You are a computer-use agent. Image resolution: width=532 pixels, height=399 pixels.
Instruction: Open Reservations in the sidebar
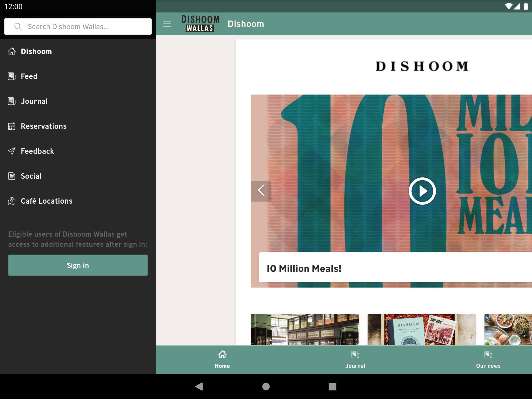(78, 126)
